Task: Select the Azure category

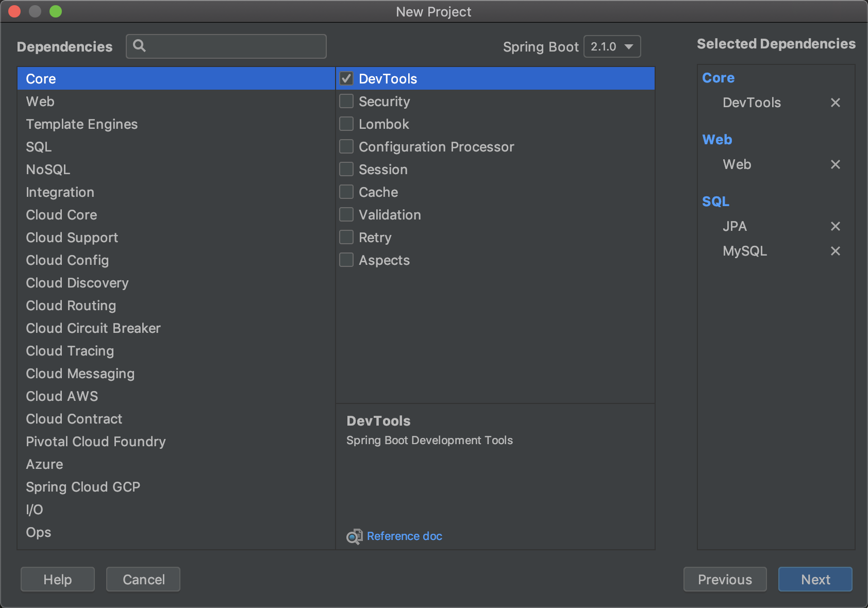Action: (x=176, y=464)
